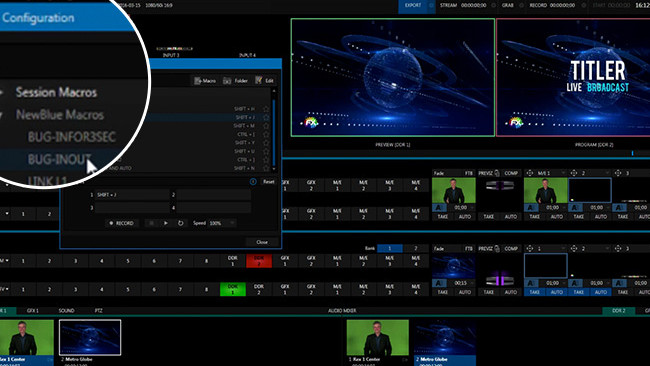This screenshot has width=650, height=366.
Task: Stop macro playback
Action: click(151, 223)
